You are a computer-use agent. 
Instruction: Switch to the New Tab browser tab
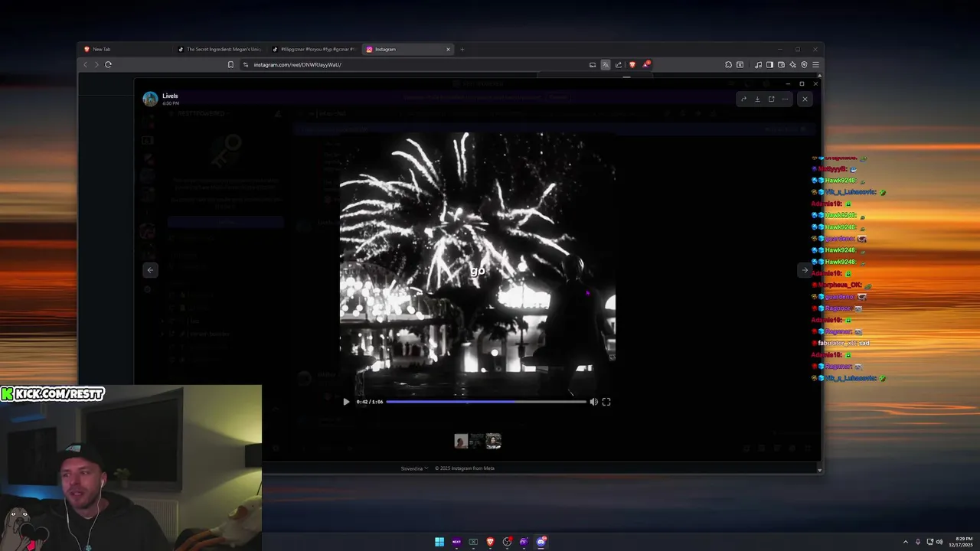pos(125,49)
